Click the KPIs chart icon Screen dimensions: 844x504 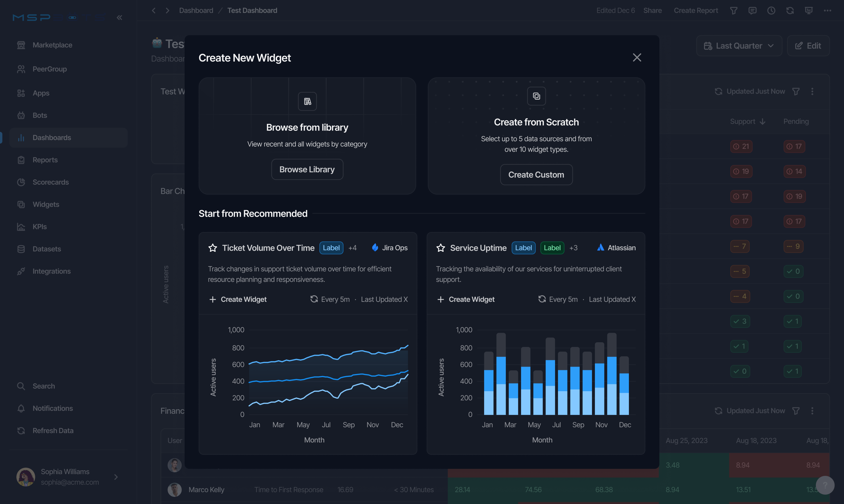(21, 226)
